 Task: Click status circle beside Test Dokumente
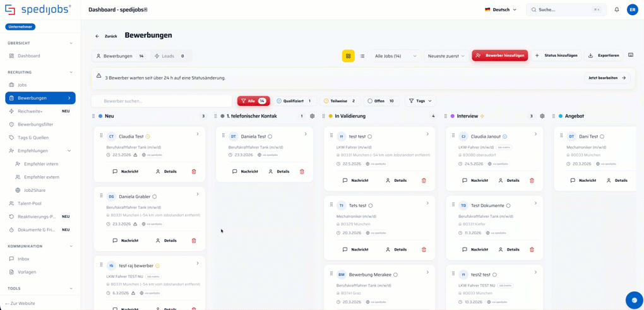[508, 205]
